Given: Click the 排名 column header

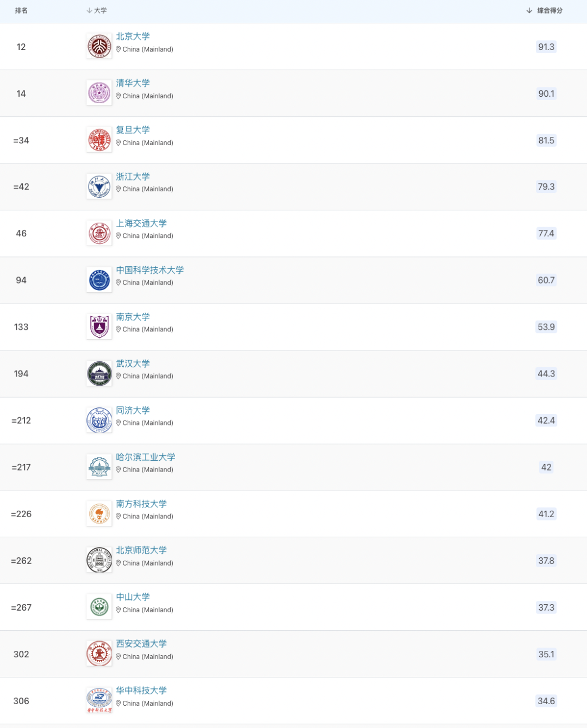Looking at the screenshot, I should tap(21, 10).
